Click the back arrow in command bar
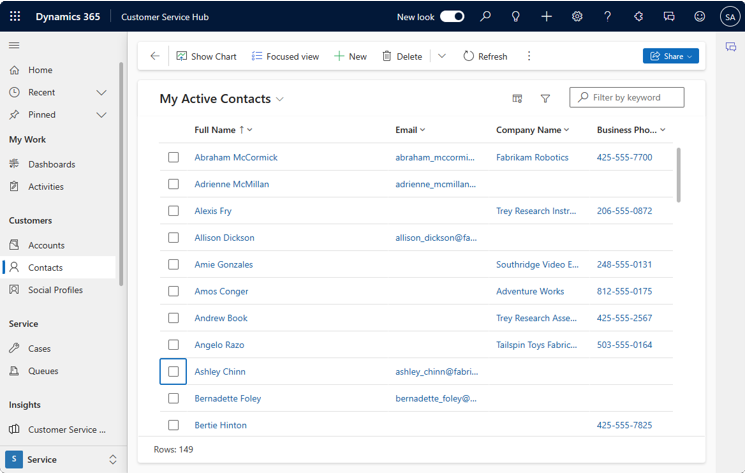745x473 pixels. (155, 56)
